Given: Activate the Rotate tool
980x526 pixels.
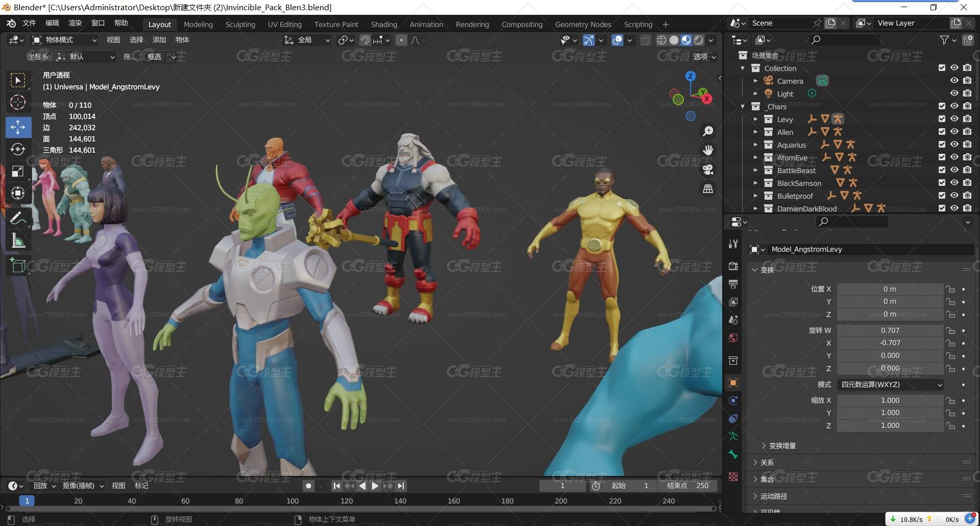Looking at the screenshot, I should click(18, 149).
